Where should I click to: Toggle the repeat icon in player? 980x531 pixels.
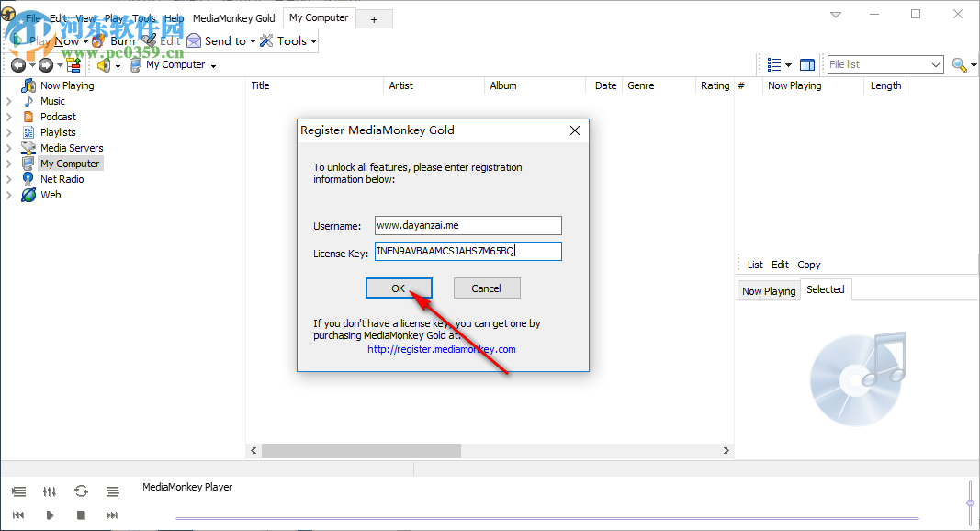pyautogui.click(x=81, y=491)
